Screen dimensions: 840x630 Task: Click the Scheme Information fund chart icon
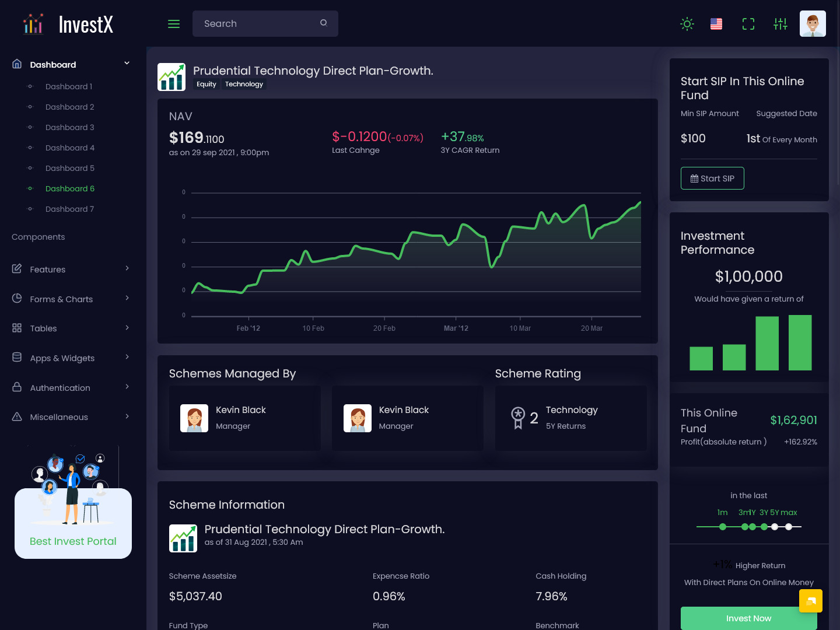[183, 538]
